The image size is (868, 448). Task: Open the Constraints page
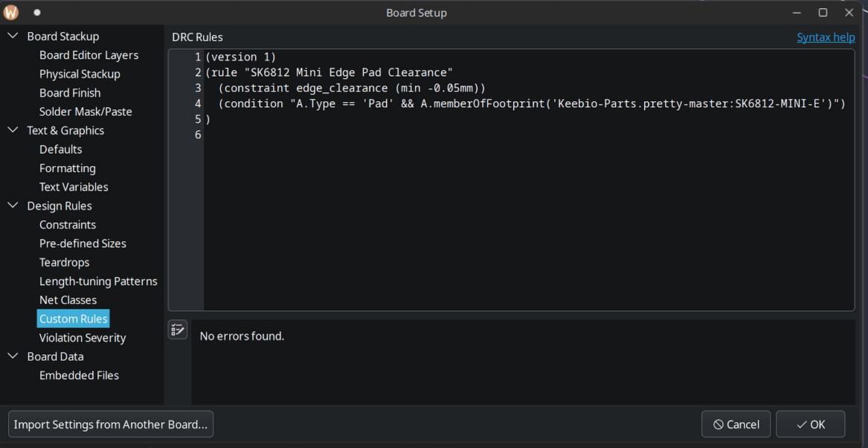68,225
